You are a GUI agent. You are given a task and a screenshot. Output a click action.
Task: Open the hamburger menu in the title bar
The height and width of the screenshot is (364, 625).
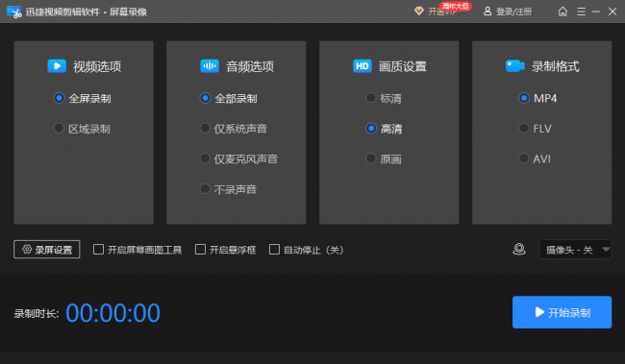(x=581, y=12)
